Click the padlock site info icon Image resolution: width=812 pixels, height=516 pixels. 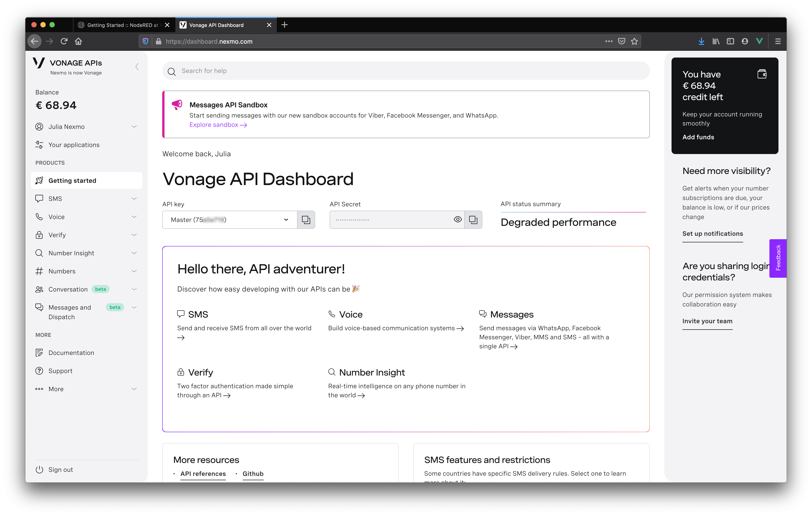(159, 41)
